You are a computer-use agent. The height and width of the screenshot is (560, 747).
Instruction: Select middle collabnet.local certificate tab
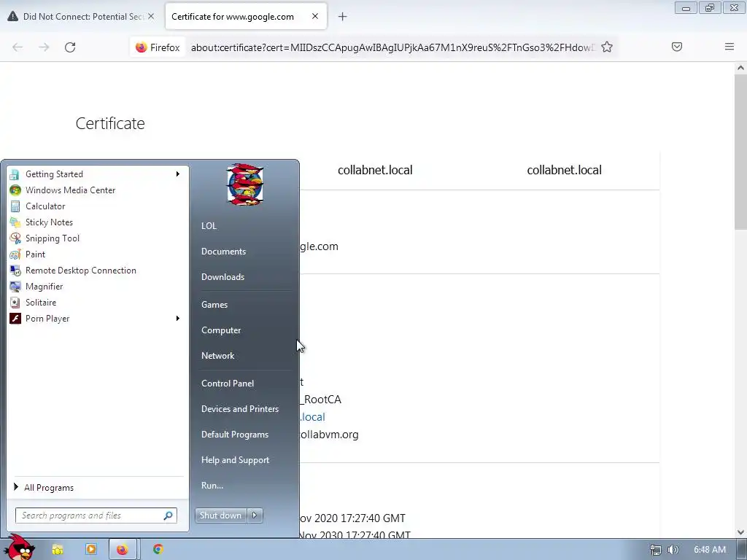pyautogui.click(x=375, y=170)
